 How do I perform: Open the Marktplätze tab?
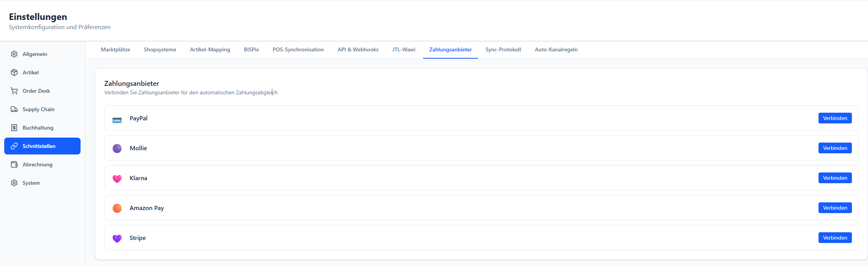click(115, 49)
